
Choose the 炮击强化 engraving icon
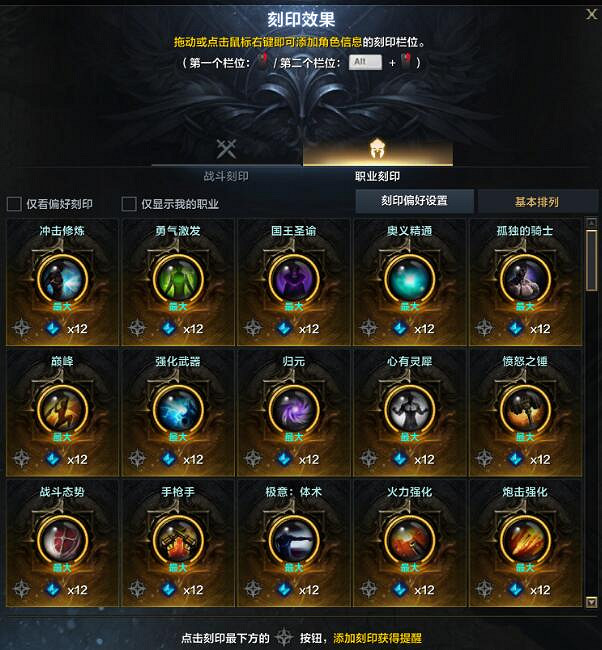coord(525,540)
